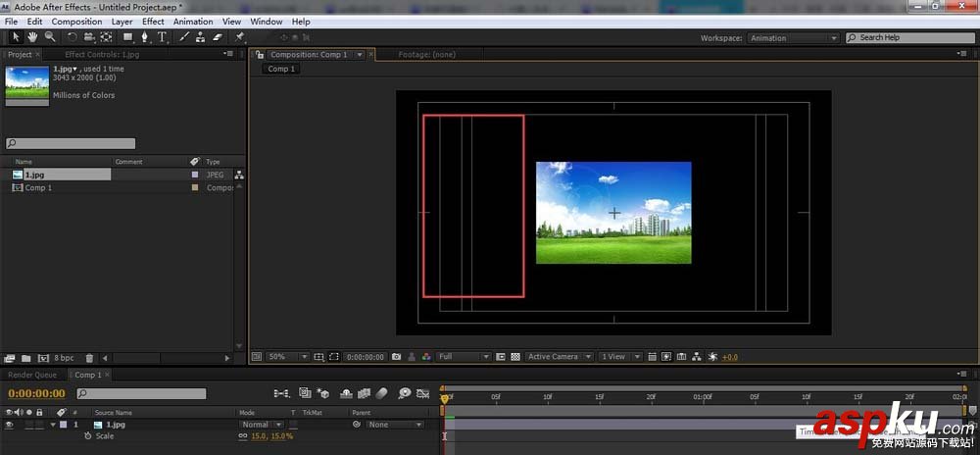Take a snapshot with the camera icon

pyautogui.click(x=396, y=357)
